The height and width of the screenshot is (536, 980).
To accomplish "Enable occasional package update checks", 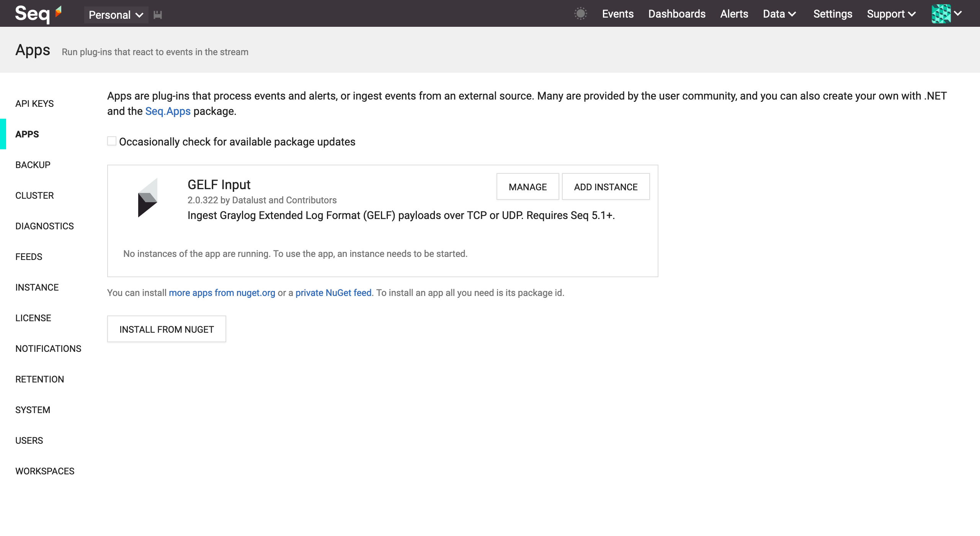I will pos(112,141).
